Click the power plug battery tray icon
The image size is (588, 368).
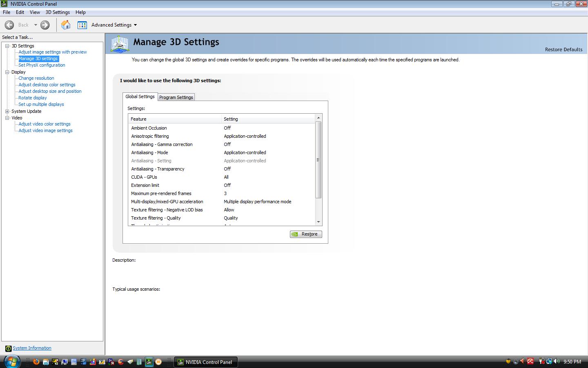point(541,361)
